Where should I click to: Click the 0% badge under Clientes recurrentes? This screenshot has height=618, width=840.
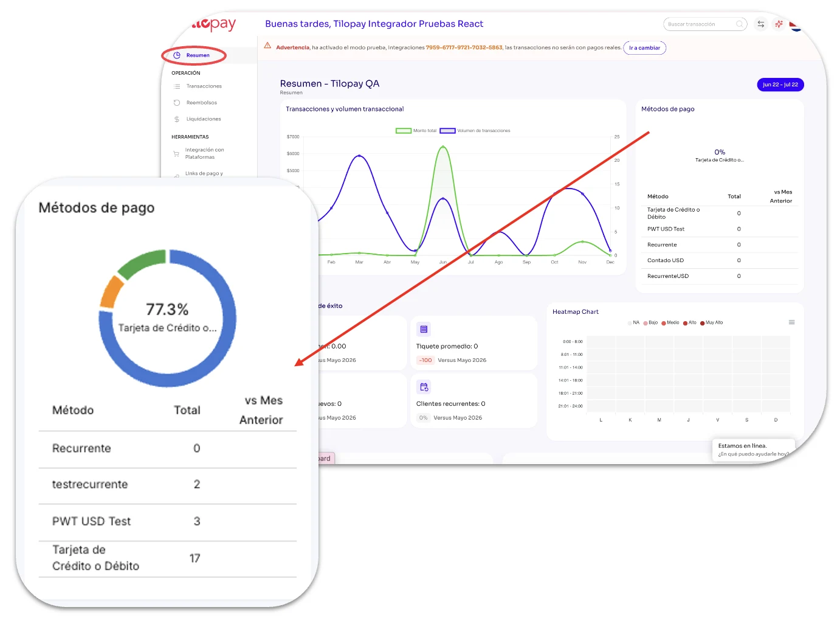point(423,418)
